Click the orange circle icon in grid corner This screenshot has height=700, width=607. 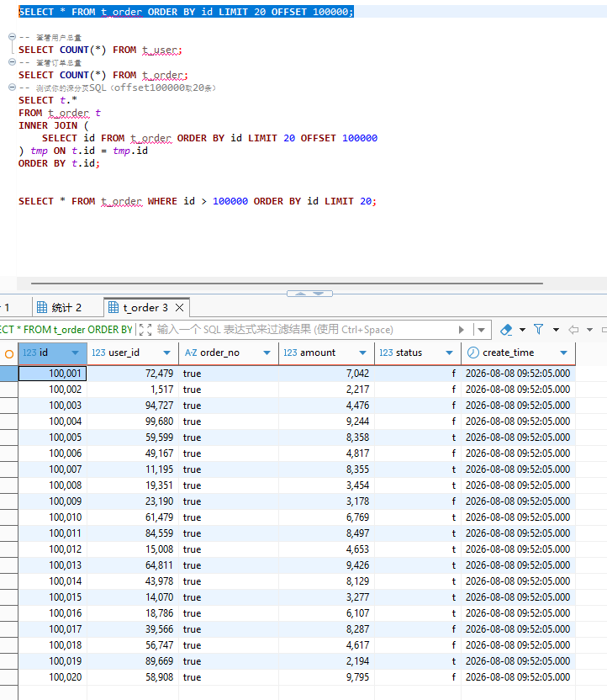pos(9,354)
